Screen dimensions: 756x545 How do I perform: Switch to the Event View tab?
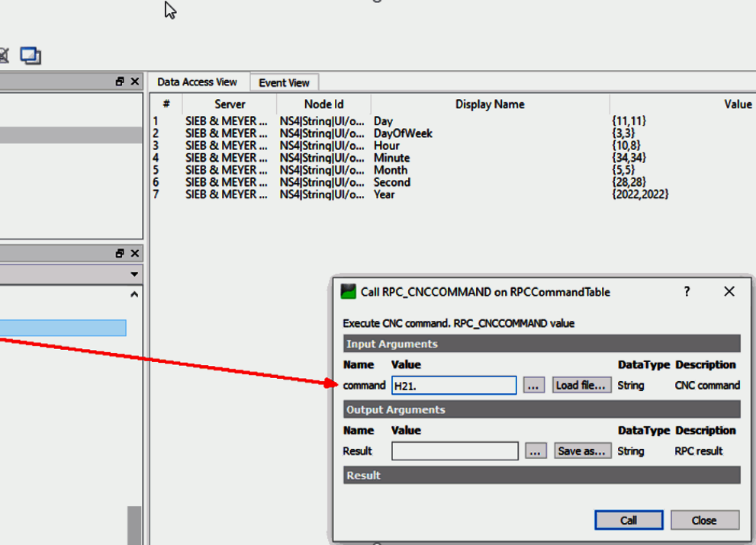(x=284, y=83)
